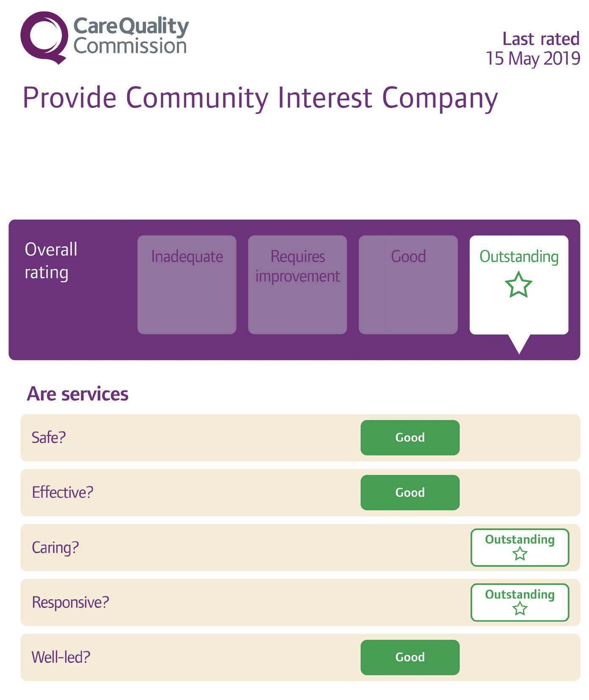Select the Requires improvement rating tile
Viewport: 589px width, 700px height.
click(297, 285)
